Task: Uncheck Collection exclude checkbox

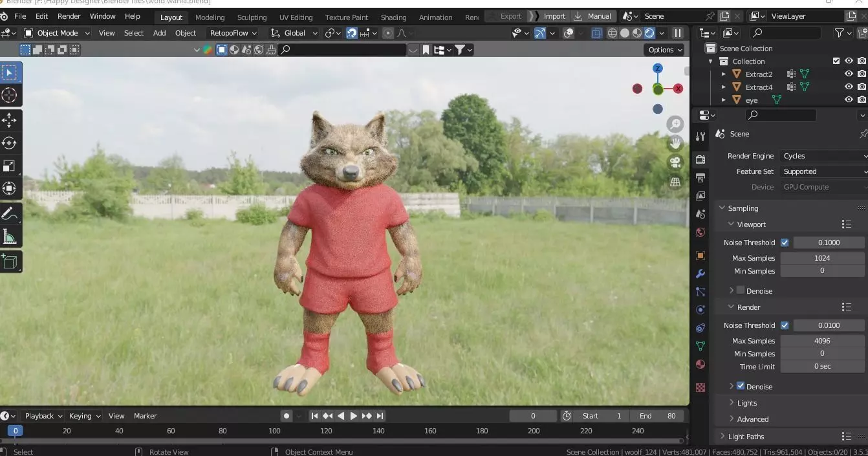Action: point(836,61)
